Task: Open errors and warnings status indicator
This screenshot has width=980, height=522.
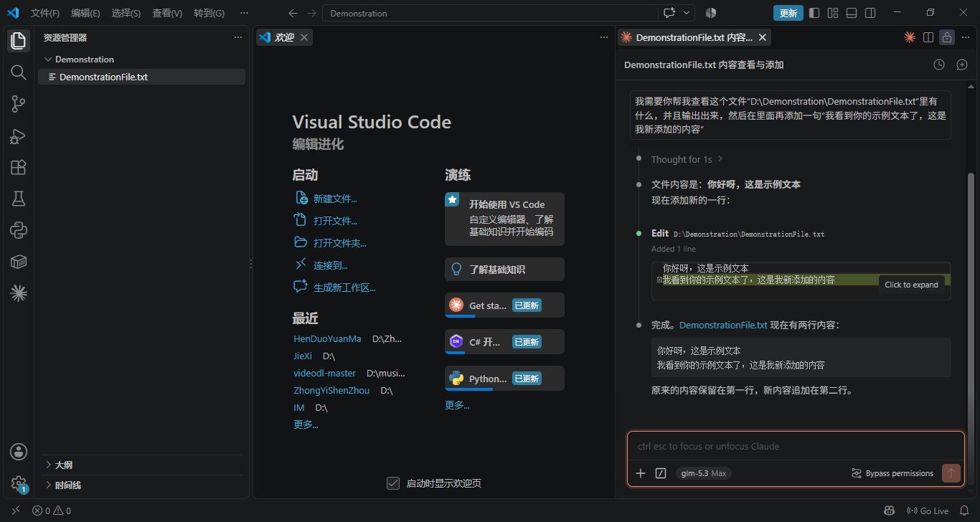Action: coord(52,511)
